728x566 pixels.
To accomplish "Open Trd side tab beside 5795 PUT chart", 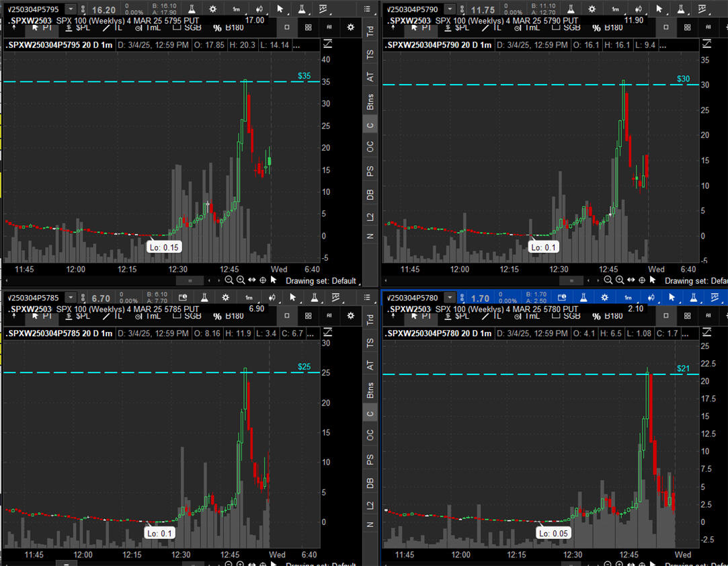I will pyautogui.click(x=370, y=31).
